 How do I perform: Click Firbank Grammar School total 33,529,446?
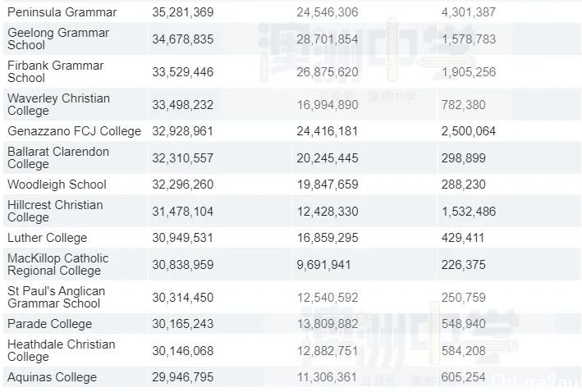[182, 72]
